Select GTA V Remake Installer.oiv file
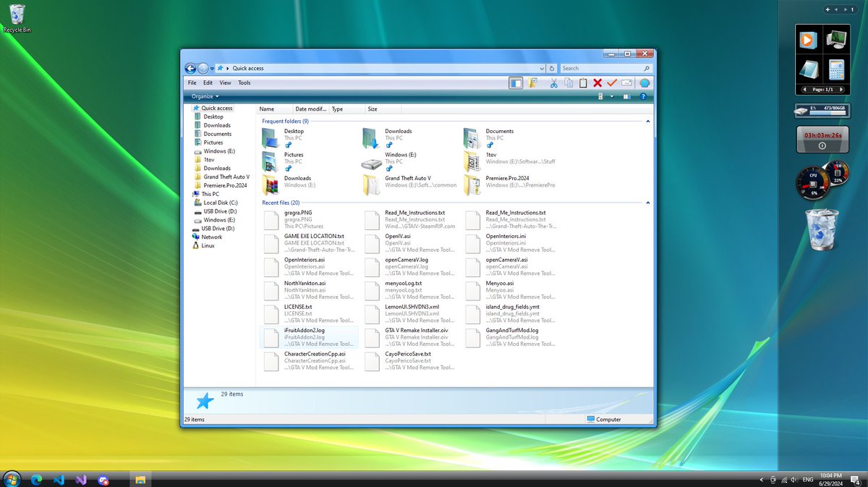 (410, 337)
